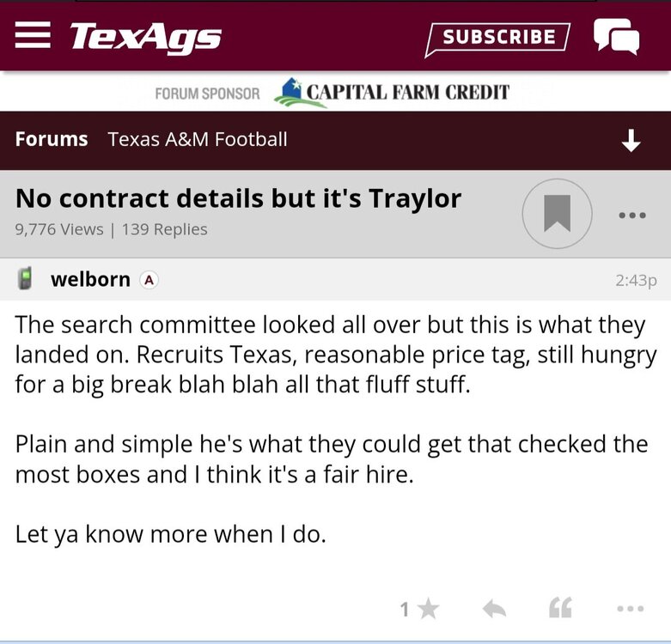
Task: Select the thread title "No contract details but it's Traylor"
Action: 239,198
